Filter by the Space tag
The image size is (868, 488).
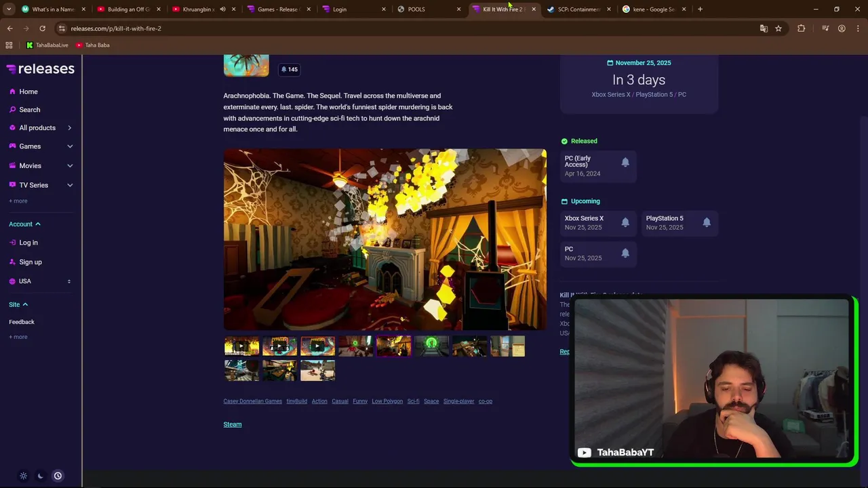[431, 401]
